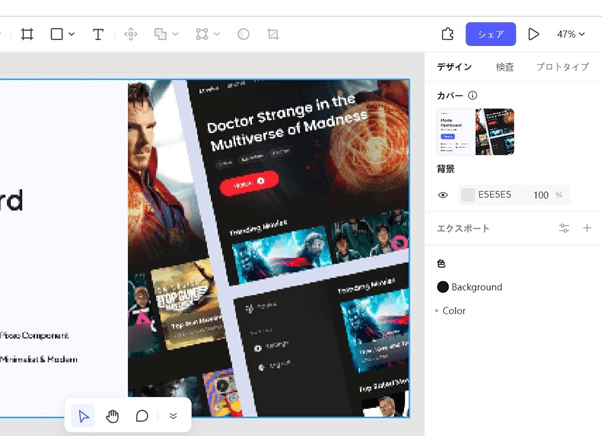Open the plugins puzzle icon
The width and height of the screenshot is (602, 436).
(x=447, y=34)
